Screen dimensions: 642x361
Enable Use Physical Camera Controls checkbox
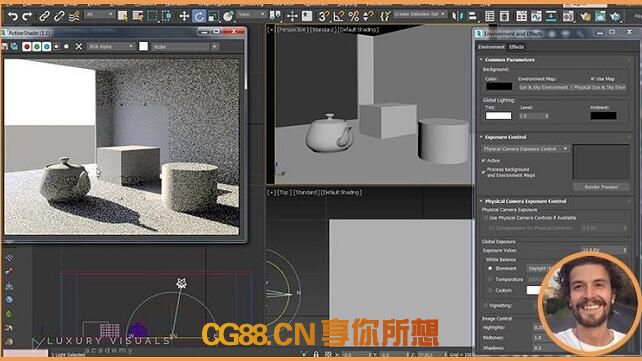[x=486, y=218]
